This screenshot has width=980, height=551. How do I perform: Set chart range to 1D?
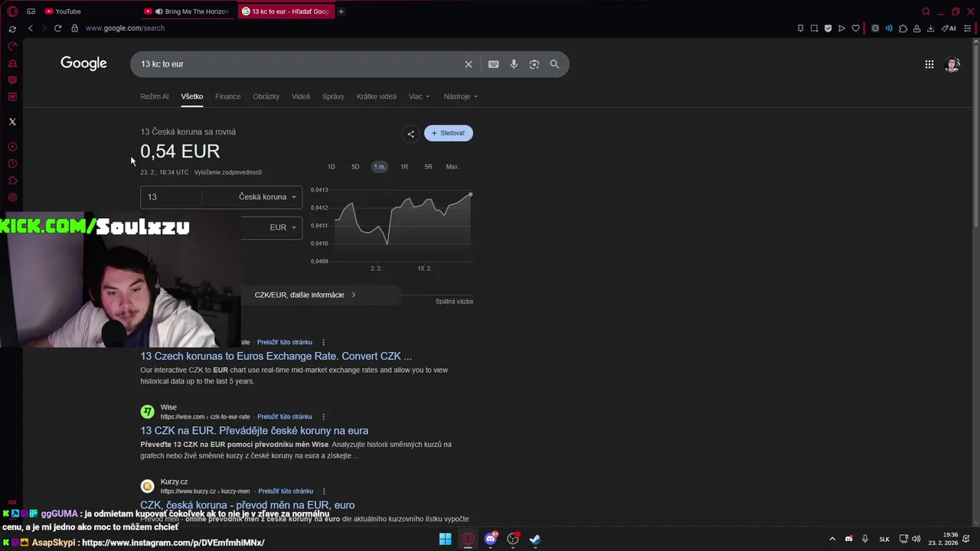tap(331, 167)
